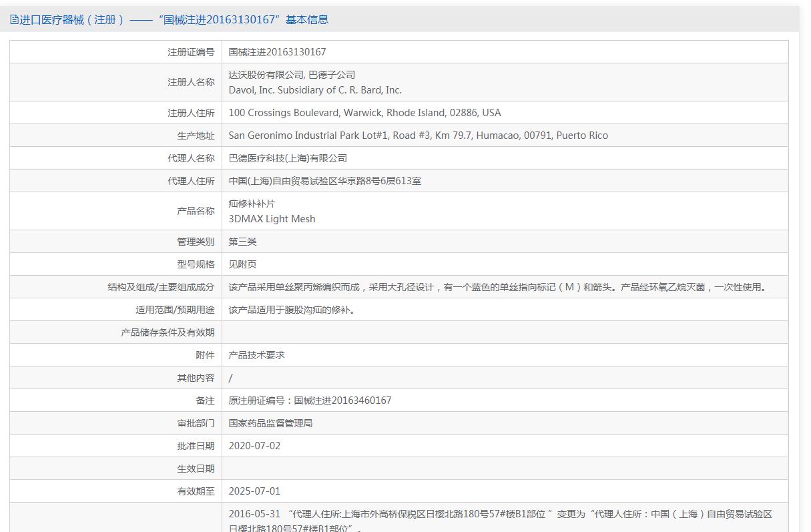Click the 产品储存条件及有效期 label
Viewport: 811px width, 532px height.
tap(168, 332)
